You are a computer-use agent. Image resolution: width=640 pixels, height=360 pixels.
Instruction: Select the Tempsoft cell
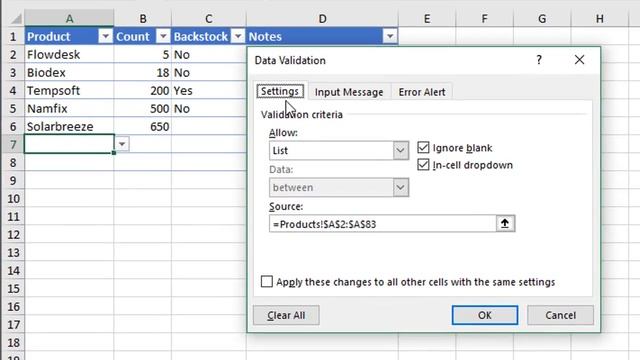tap(69, 90)
